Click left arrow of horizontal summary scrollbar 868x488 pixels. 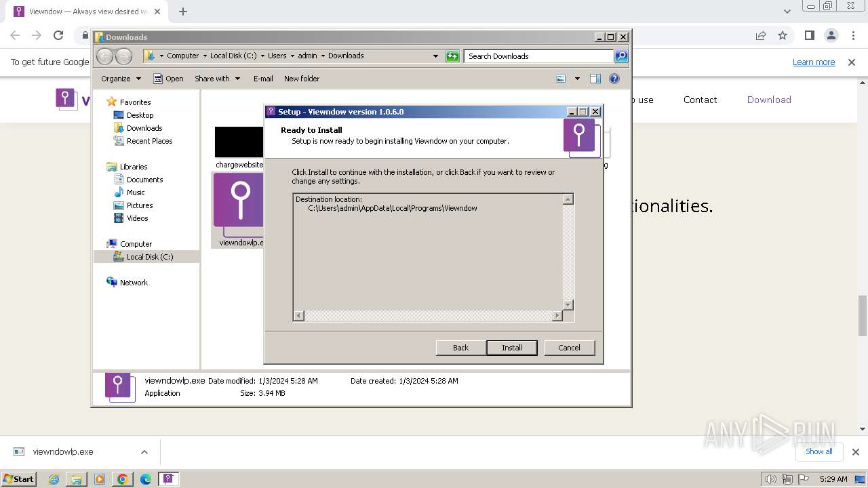click(299, 316)
